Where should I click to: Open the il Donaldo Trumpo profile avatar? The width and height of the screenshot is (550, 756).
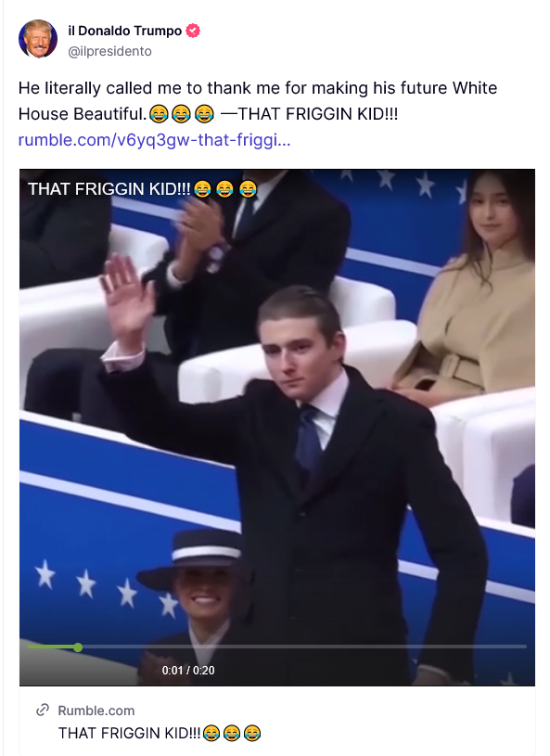tap(38, 39)
